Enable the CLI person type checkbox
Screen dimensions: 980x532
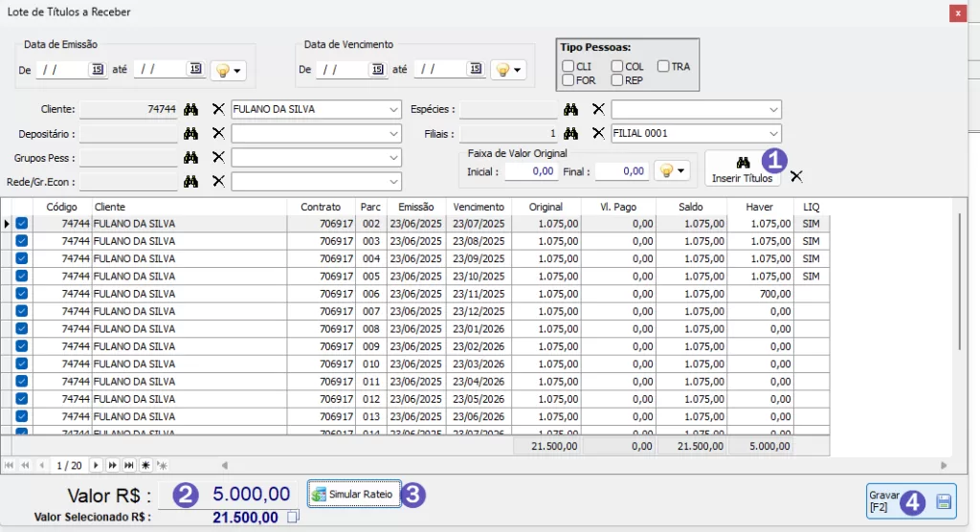pos(568,66)
